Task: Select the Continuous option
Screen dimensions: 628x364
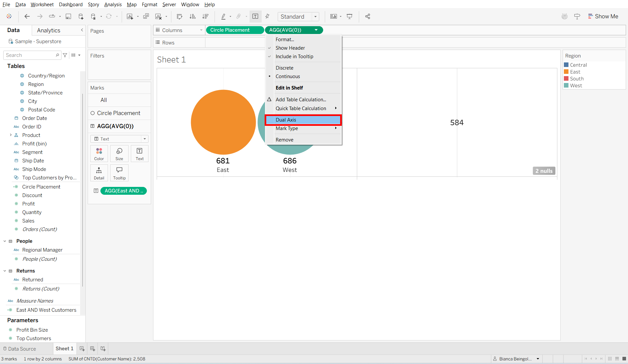Action: pos(304,76)
